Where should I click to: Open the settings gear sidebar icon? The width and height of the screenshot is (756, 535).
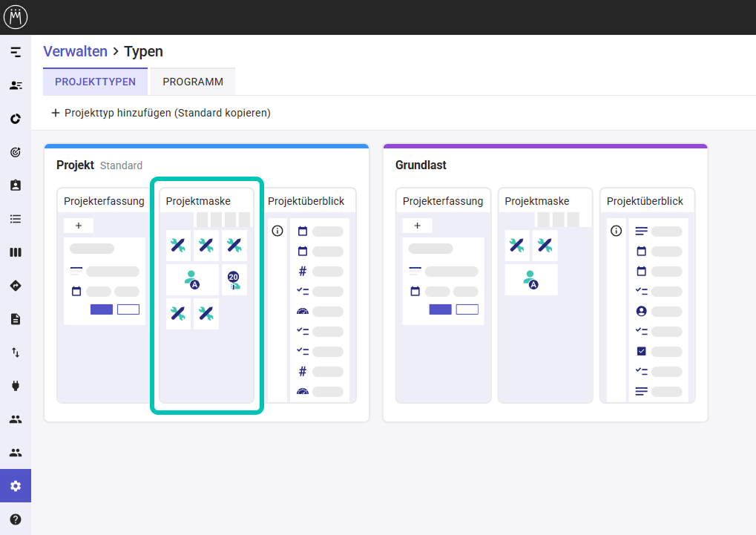point(16,486)
